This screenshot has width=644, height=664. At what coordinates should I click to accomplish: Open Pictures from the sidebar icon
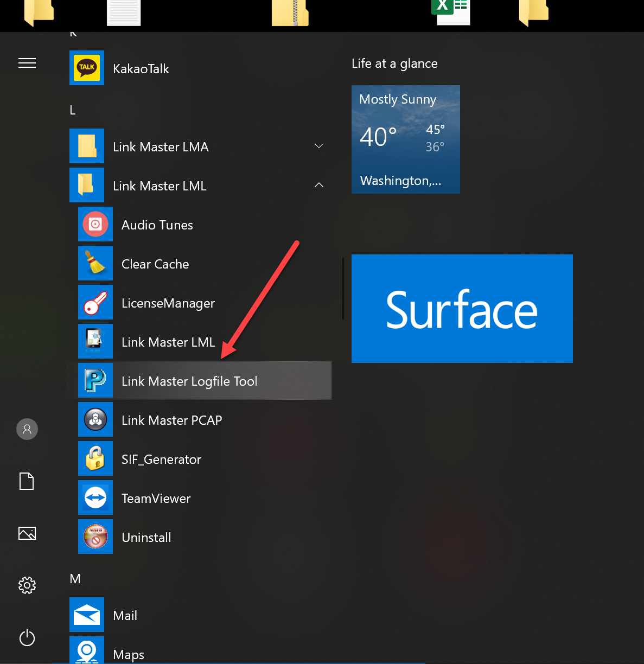point(27,533)
